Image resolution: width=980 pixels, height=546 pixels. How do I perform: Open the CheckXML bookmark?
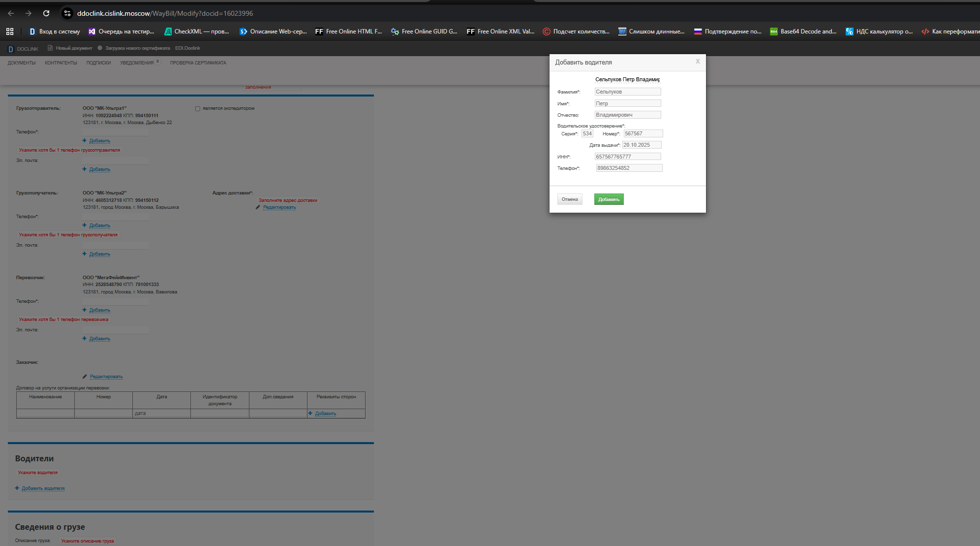point(197,32)
